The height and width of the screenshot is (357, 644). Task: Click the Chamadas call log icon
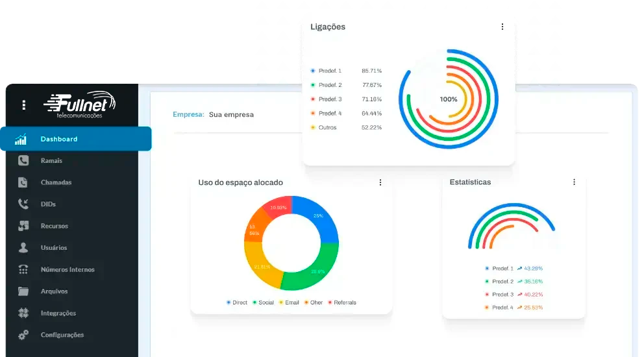coord(23,182)
